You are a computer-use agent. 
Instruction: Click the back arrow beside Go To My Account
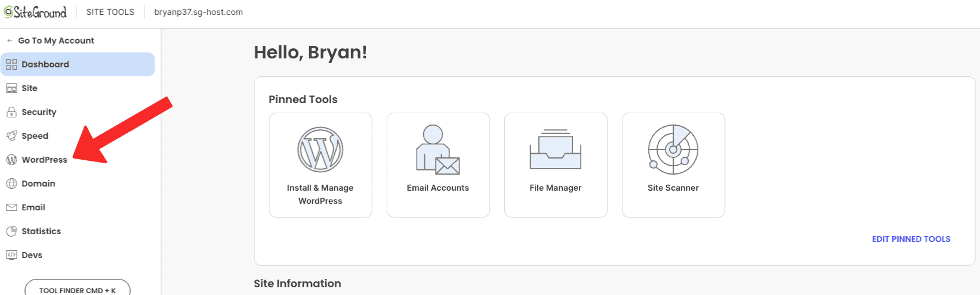pyautogui.click(x=10, y=41)
